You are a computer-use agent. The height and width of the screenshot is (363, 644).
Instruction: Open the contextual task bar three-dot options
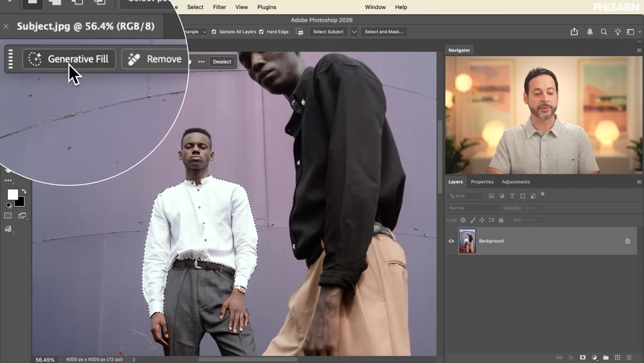[x=201, y=62]
